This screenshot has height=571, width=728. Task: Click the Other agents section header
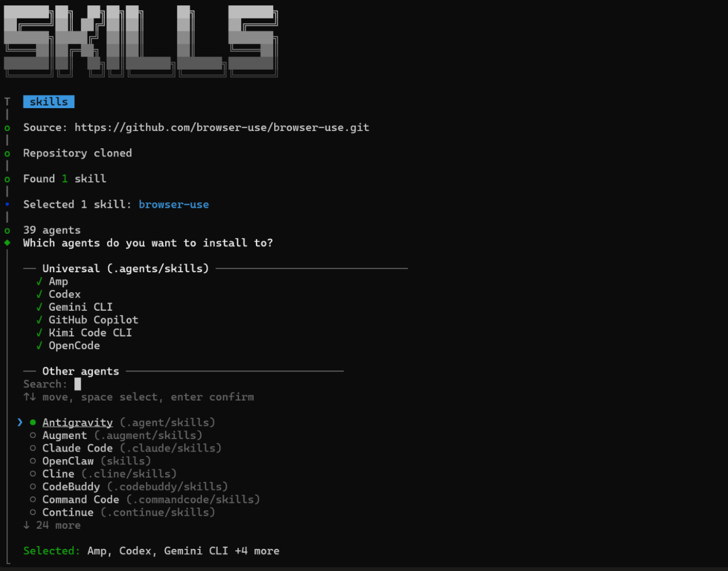81,372
